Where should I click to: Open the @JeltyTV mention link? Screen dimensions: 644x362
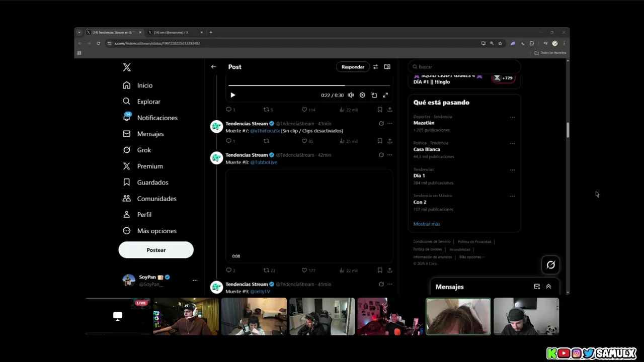coord(260,292)
